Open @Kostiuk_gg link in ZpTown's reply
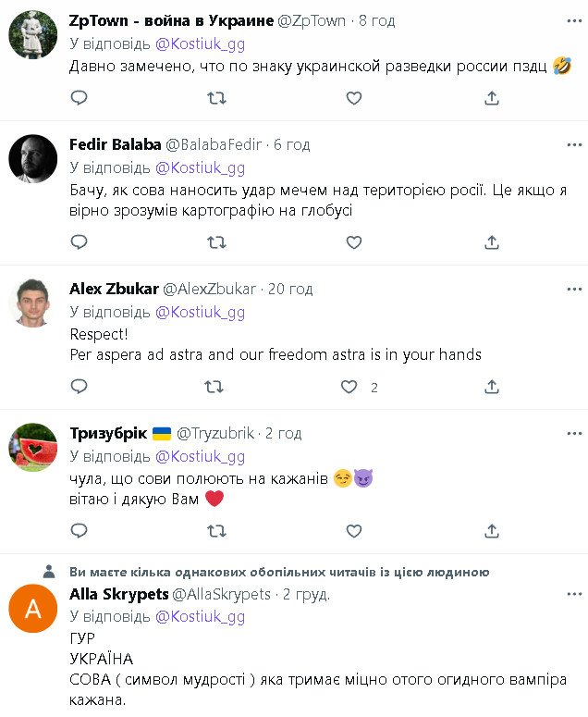This screenshot has width=588, height=717. (x=200, y=43)
